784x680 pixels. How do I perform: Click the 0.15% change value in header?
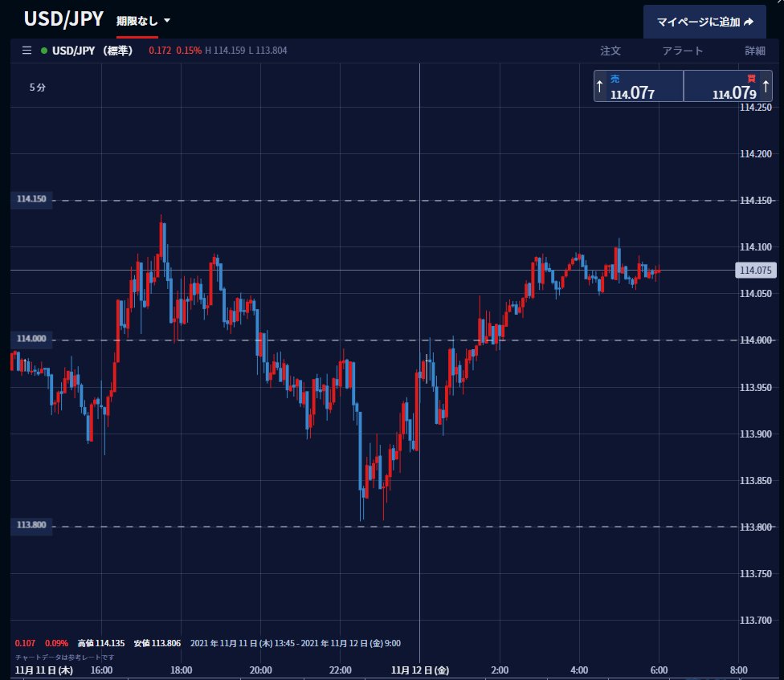pyautogui.click(x=189, y=51)
